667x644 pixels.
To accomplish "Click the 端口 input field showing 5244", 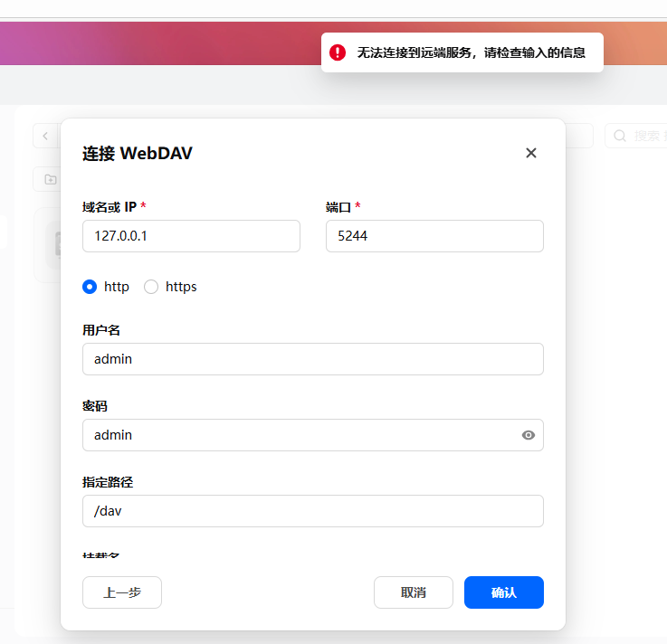I will tap(434, 236).
